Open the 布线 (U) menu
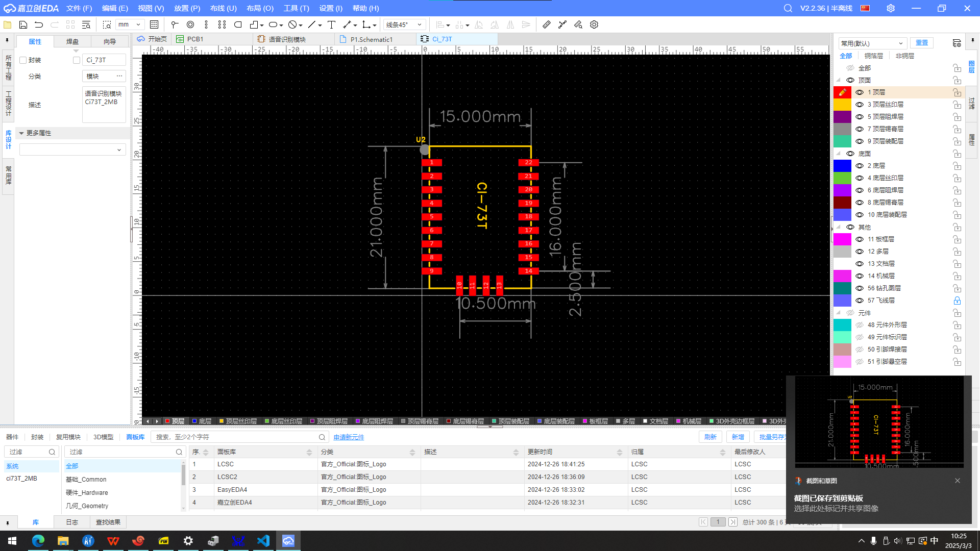This screenshot has width=980, height=551. [x=223, y=8]
